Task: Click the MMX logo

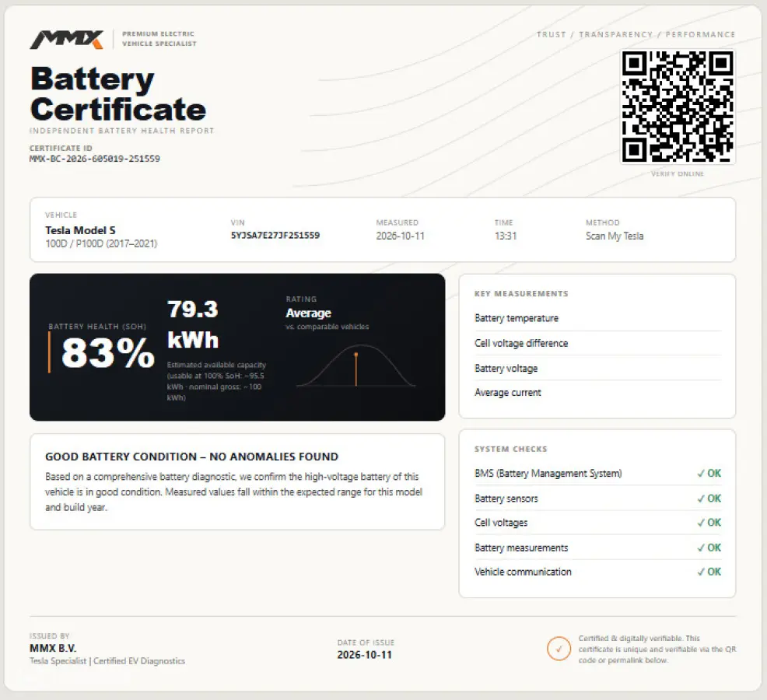Action: [x=67, y=40]
